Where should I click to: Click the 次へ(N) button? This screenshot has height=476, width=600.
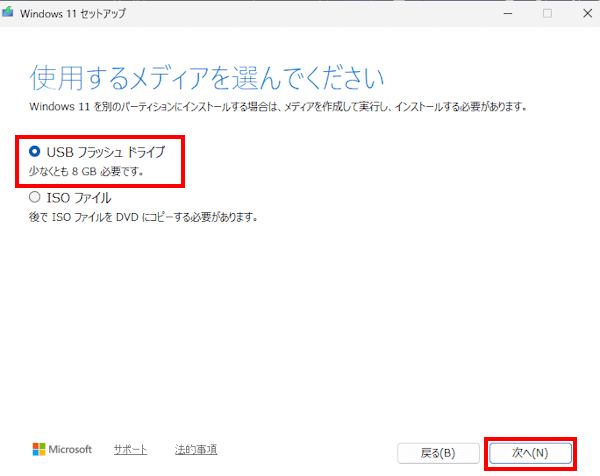[530, 453]
